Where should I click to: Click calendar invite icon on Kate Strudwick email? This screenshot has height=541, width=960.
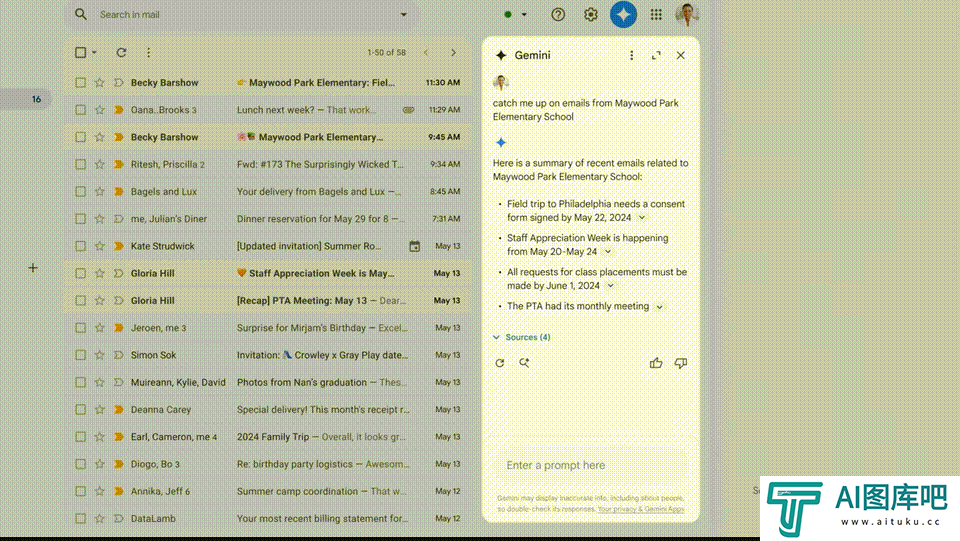click(x=414, y=246)
